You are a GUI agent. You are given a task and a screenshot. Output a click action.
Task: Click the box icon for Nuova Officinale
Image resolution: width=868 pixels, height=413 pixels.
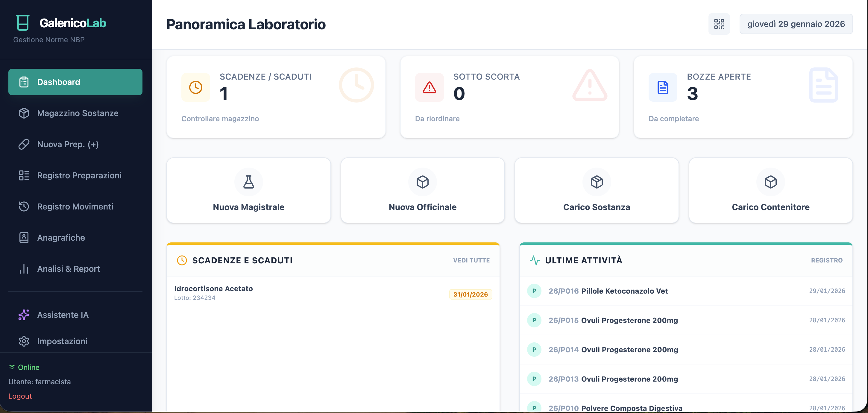[422, 182]
